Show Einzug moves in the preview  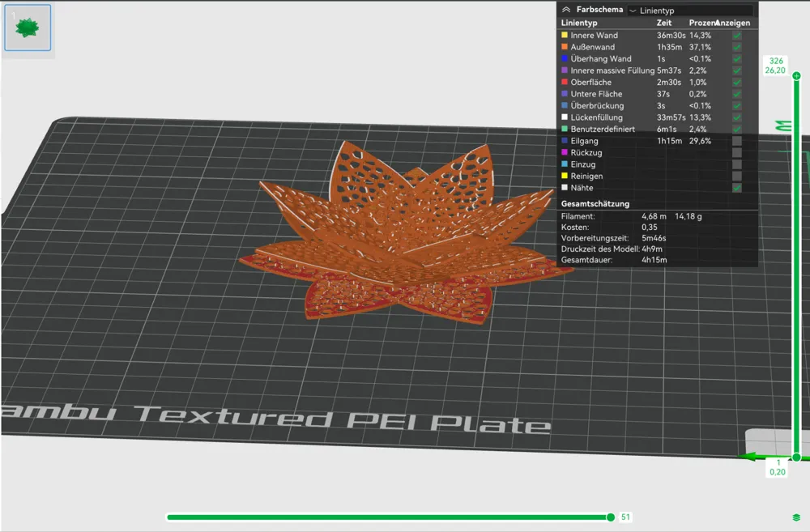point(736,164)
